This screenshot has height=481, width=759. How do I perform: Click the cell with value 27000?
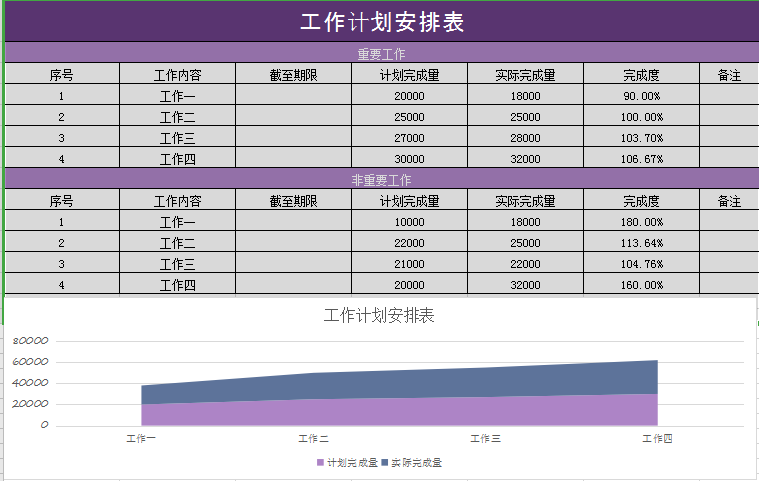pos(409,138)
